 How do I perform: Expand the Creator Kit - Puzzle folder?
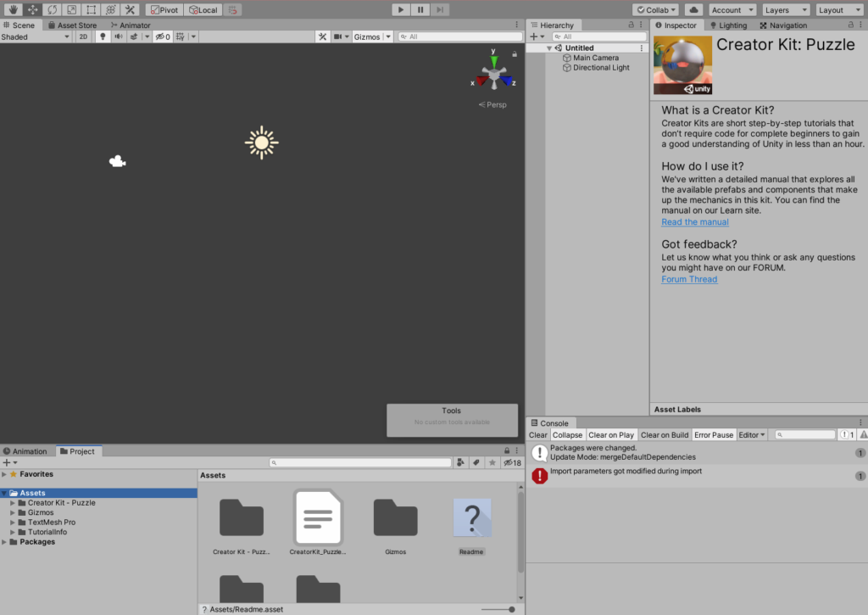click(13, 503)
